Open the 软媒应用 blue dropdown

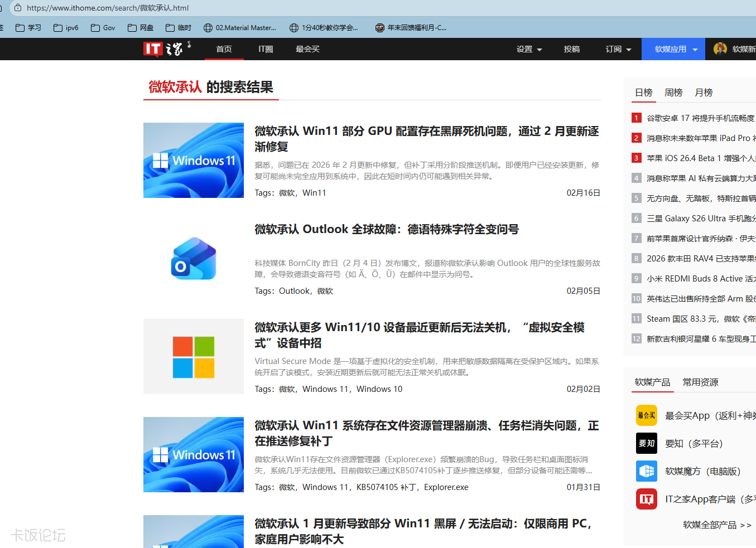[x=676, y=49]
